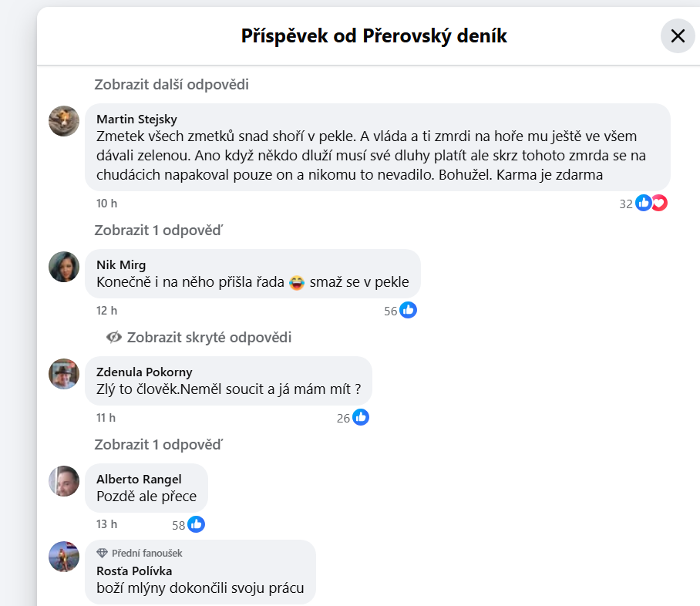Click like icon on Alberto Rangel's comment

[196, 524]
